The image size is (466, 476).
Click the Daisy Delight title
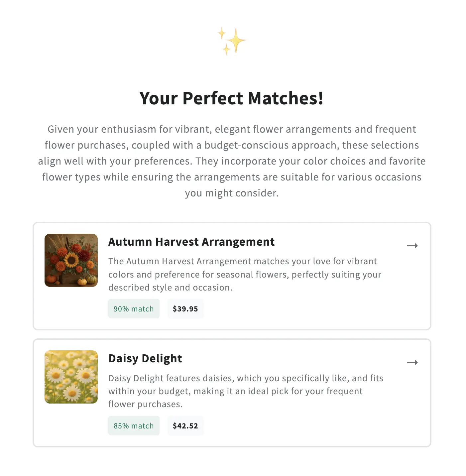pos(145,358)
